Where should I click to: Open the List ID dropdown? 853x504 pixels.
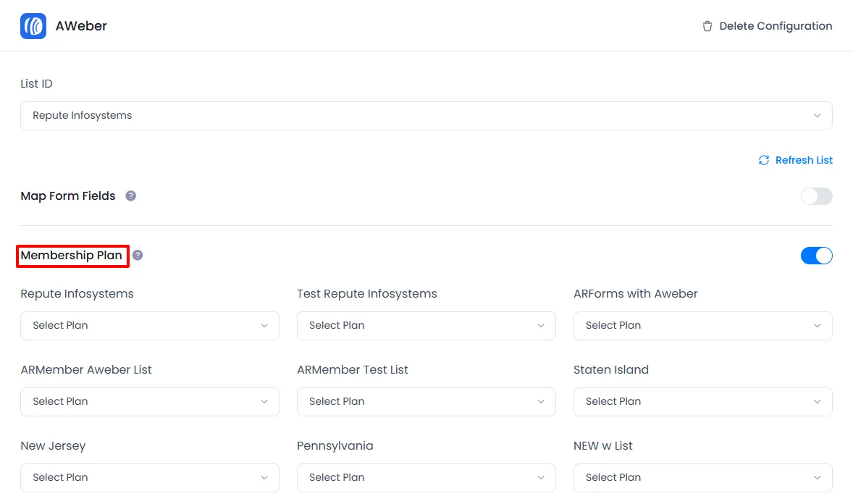pos(426,116)
